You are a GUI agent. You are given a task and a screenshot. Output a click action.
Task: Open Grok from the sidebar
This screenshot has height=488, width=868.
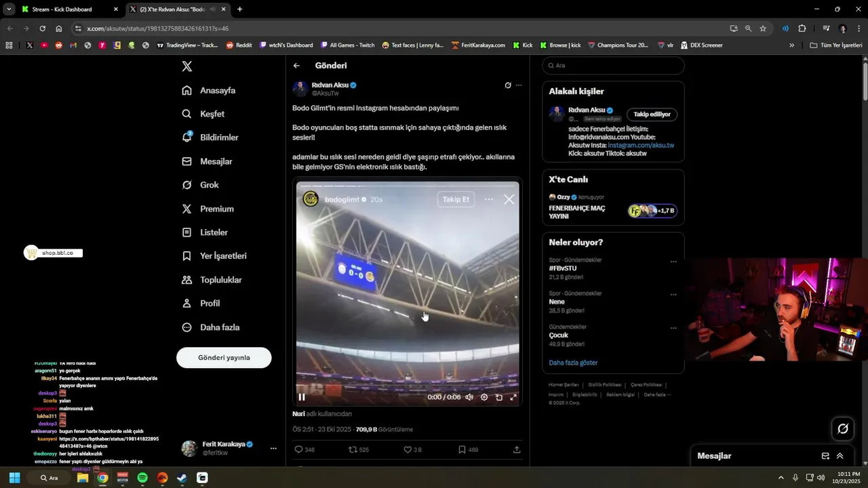(200, 185)
